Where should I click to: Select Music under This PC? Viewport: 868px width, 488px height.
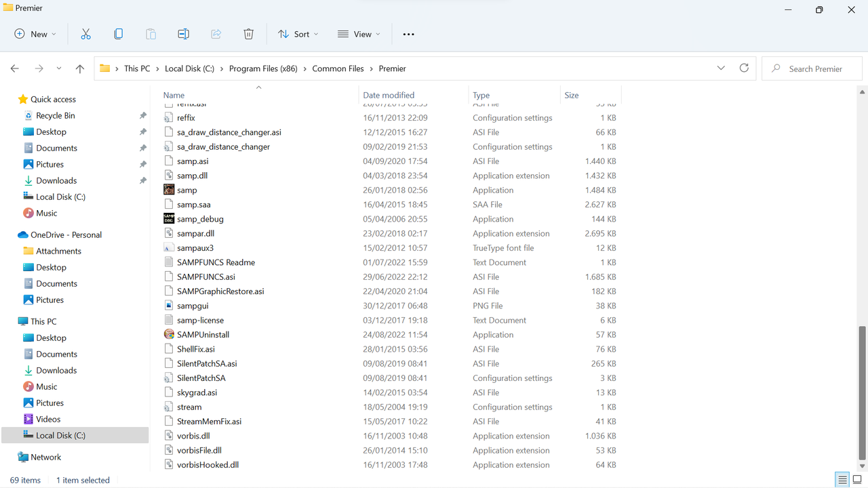click(x=47, y=387)
